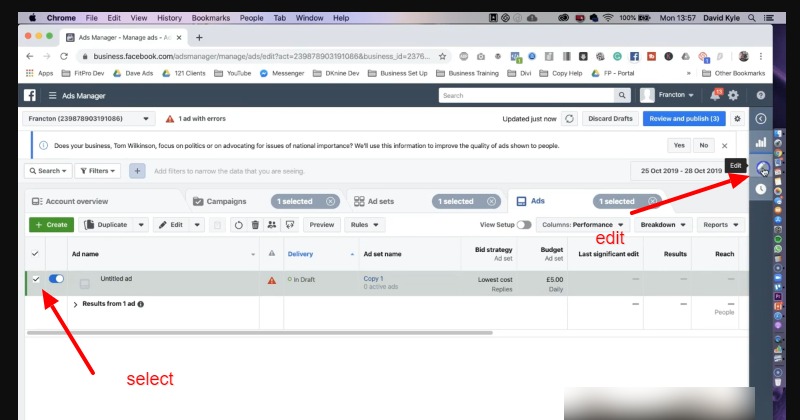Open account settings gear beside Review and publish

click(x=737, y=119)
